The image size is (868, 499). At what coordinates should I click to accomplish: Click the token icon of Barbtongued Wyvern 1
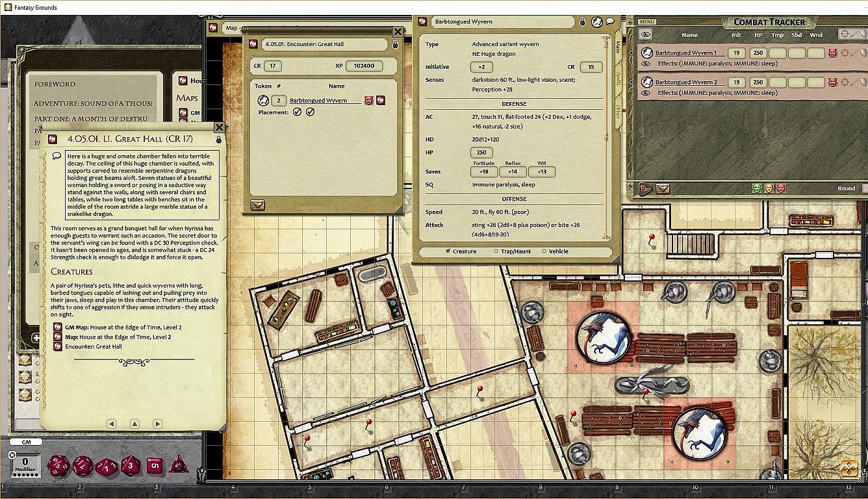647,53
